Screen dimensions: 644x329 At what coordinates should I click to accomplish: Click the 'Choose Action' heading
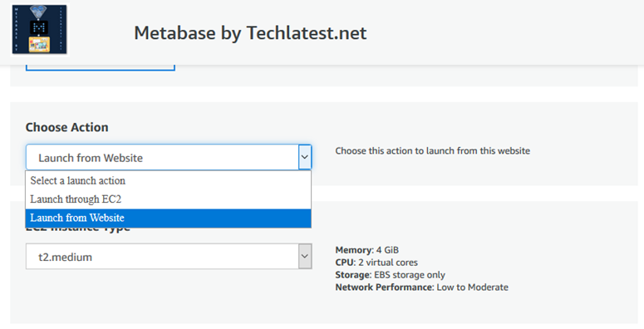(x=67, y=127)
